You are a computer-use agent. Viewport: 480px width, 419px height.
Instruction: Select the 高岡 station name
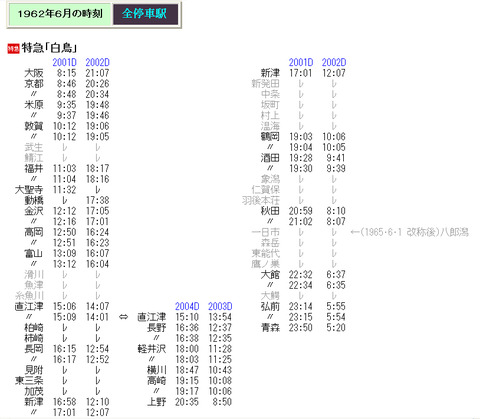pyautogui.click(x=34, y=232)
